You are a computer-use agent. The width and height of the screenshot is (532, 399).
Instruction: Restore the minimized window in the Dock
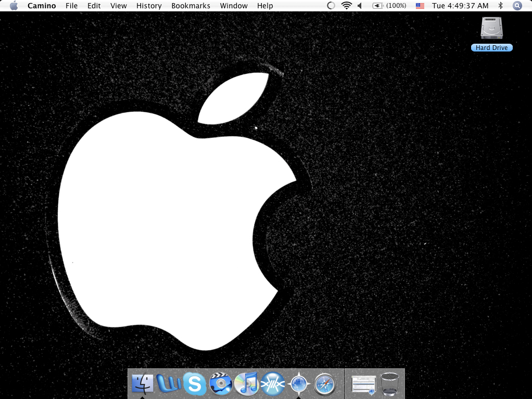tap(364, 385)
